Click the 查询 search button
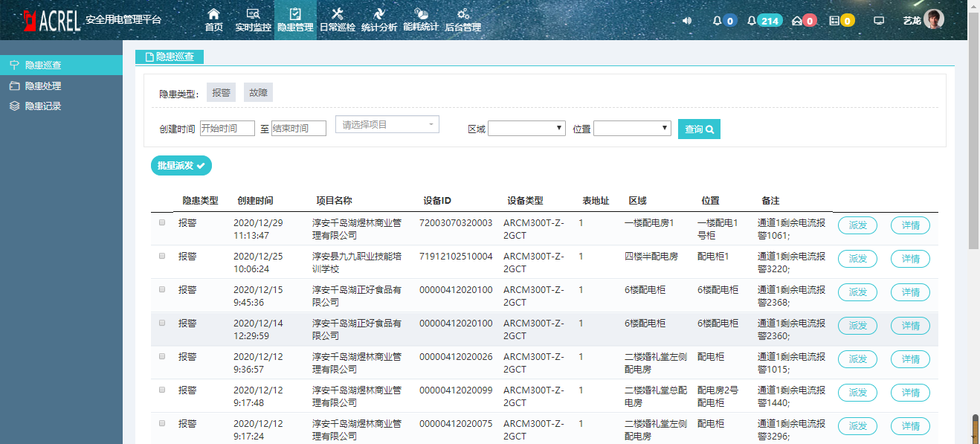The height and width of the screenshot is (444, 980). coord(699,129)
